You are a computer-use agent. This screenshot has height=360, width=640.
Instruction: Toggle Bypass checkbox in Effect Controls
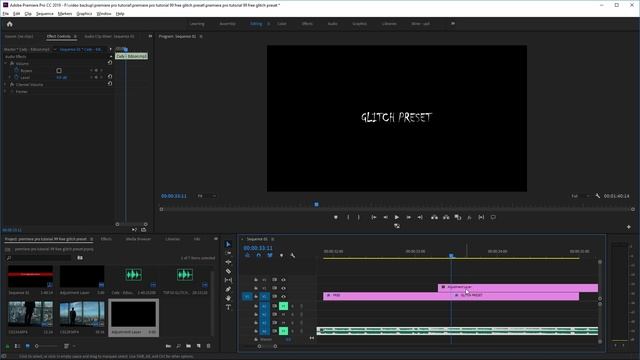coord(59,71)
